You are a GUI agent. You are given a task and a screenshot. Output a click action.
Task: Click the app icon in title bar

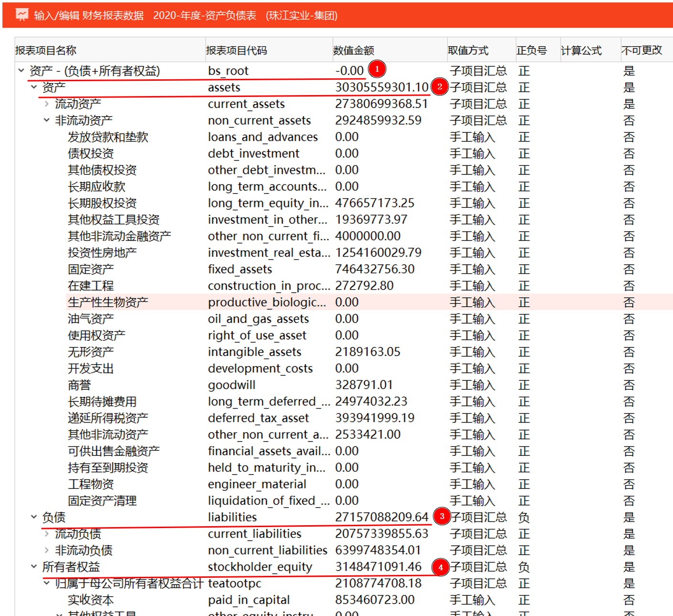click(x=22, y=15)
